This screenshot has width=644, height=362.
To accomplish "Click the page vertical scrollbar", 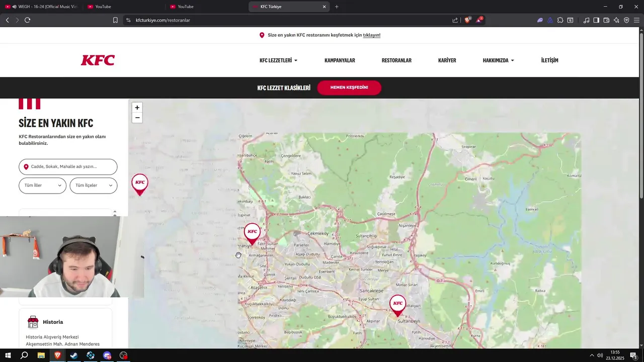I will [641, 116].
